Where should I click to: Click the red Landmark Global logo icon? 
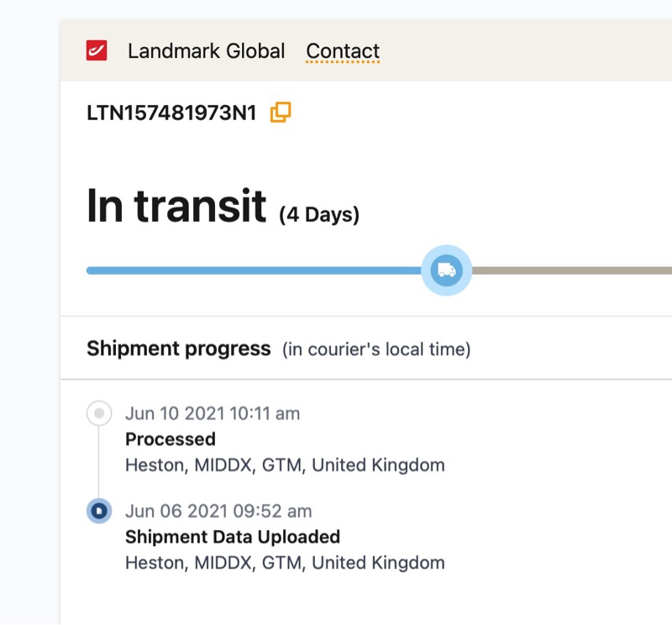[97, 51]
